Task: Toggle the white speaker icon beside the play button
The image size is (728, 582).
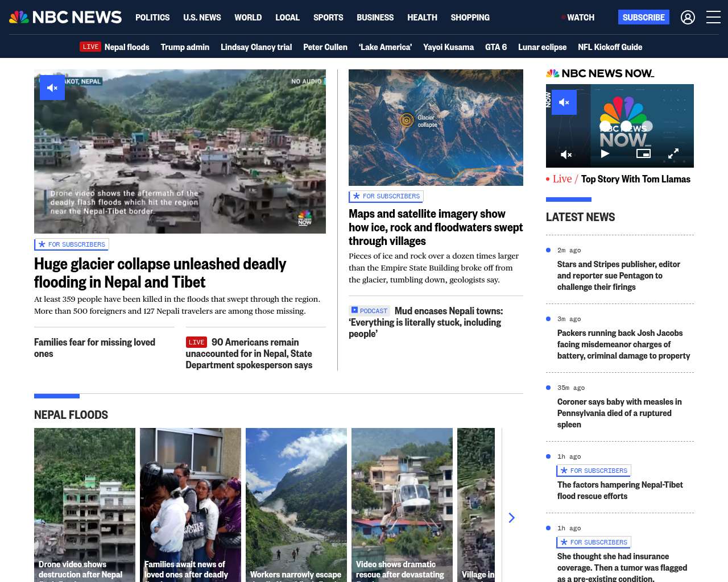Action: tap(566, 154)
